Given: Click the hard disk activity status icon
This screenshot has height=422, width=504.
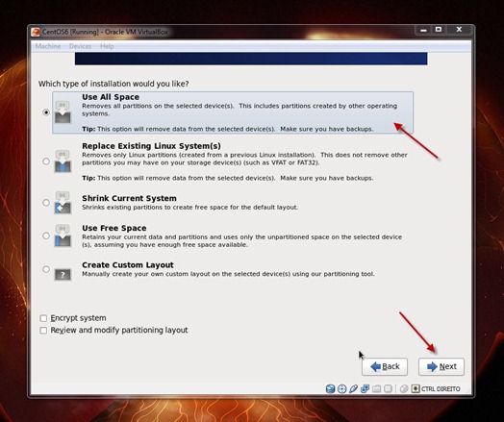Looking at the screenshot, I should coord(330,389).
